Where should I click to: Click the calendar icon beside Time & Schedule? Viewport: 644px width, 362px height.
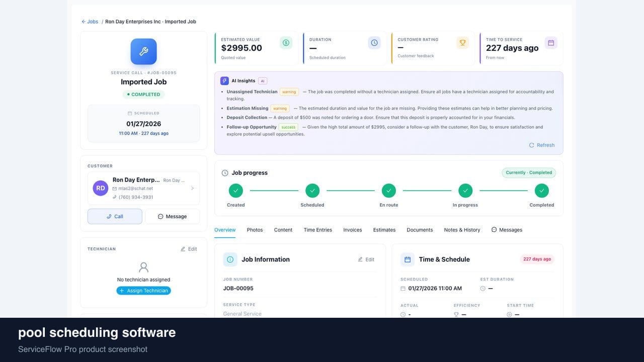[408, 259]
